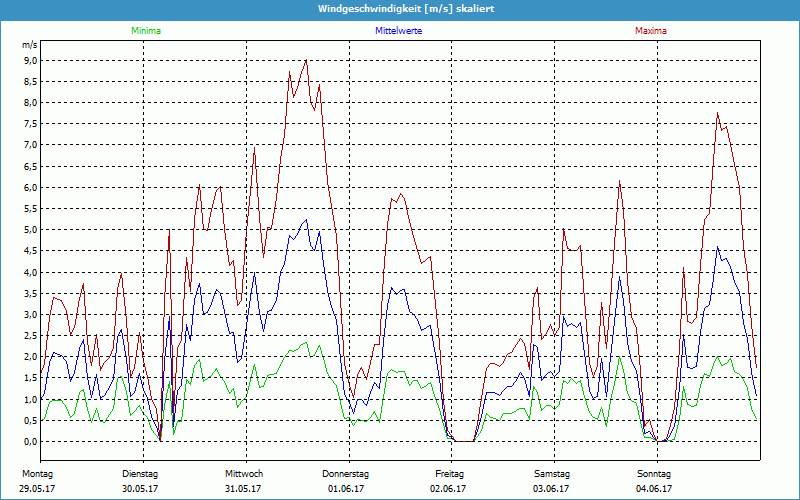Select the blue Mittelwerte legend label
The width and height of the screenshot is (800, 500).
coord(398,31)
